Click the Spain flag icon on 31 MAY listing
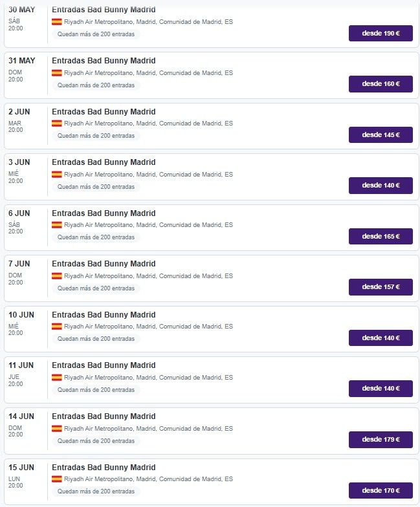 point(57,72)
